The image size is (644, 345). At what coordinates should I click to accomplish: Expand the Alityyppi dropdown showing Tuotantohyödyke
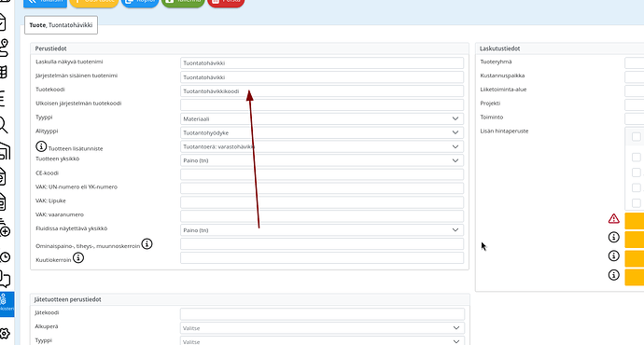(x=322, y=132)
